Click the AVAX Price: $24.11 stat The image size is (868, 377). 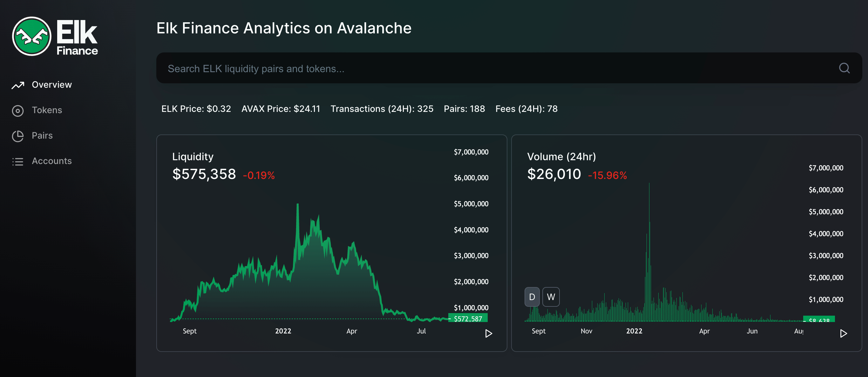(281, 109)
